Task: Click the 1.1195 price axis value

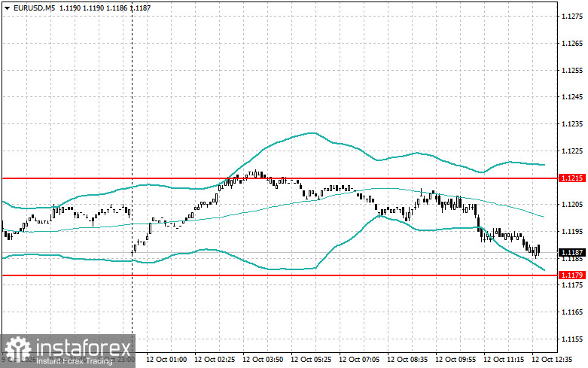Action: pyautogui.click(x=572, y=231)
